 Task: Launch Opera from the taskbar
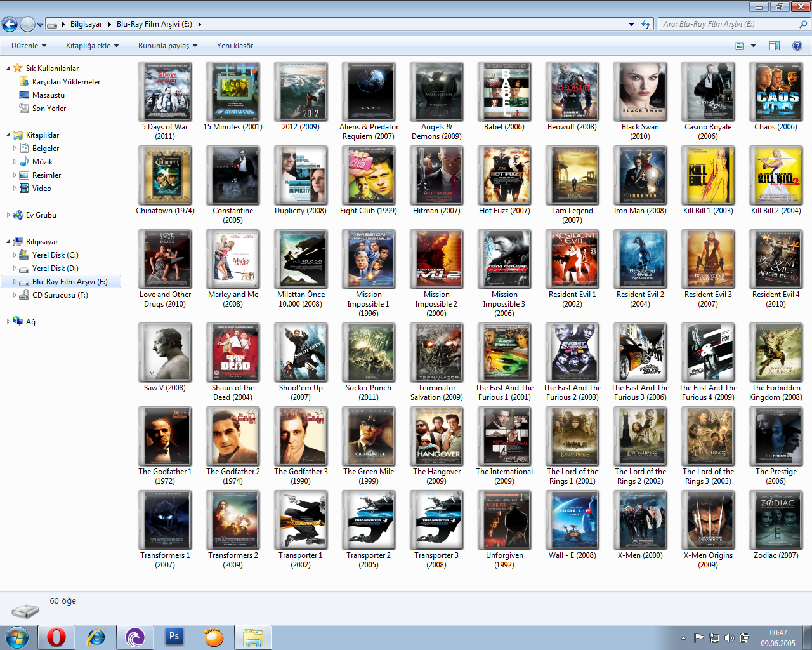pos(56,637)
